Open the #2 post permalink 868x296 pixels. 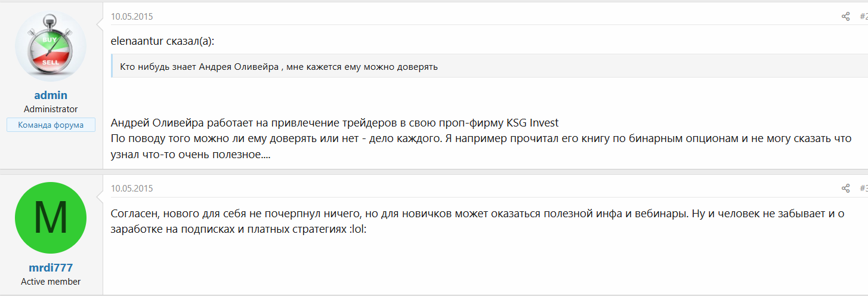(863, 17)
